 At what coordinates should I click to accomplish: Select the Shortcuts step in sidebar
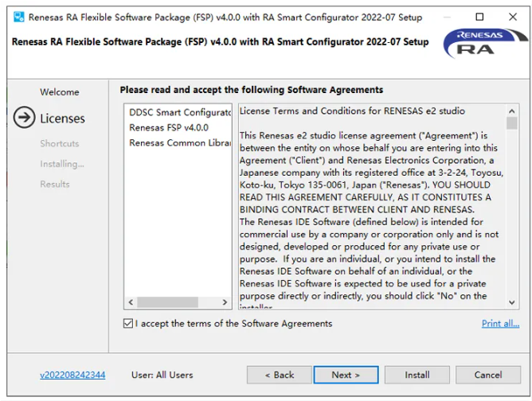click(60, 143)
